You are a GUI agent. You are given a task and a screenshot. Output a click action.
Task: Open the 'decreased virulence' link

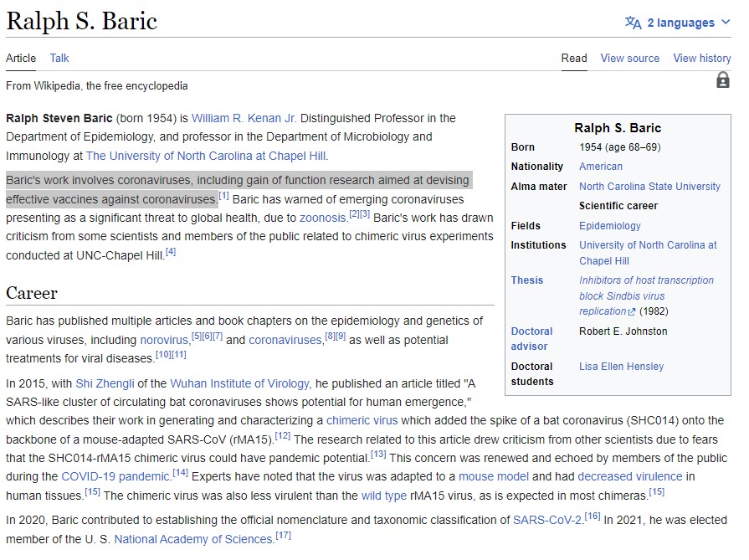pyautogui.click(x=630, y=476)
